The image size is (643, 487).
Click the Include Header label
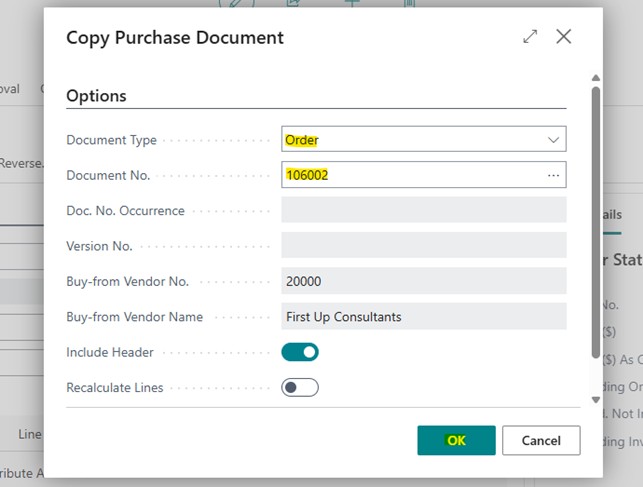(110, 352)
